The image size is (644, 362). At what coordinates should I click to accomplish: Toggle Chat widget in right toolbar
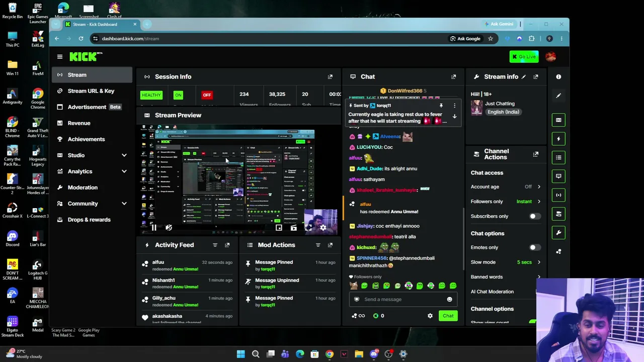pos(558,176)
